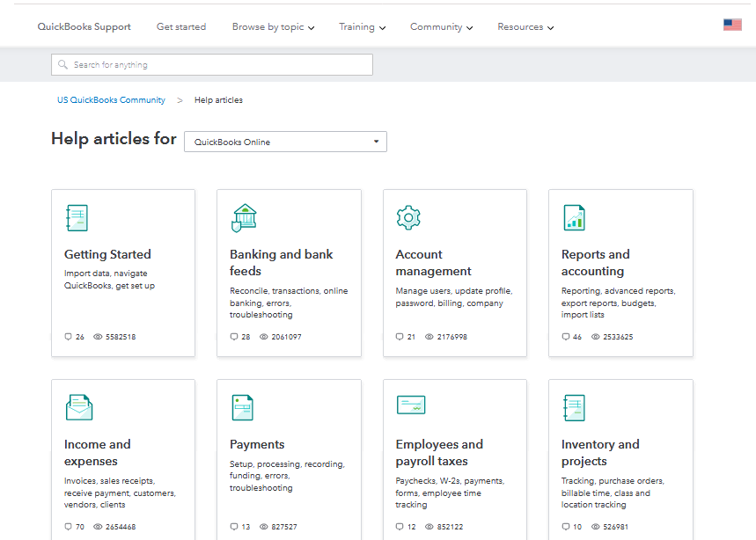Expand the Training menu

pos(362,27)
